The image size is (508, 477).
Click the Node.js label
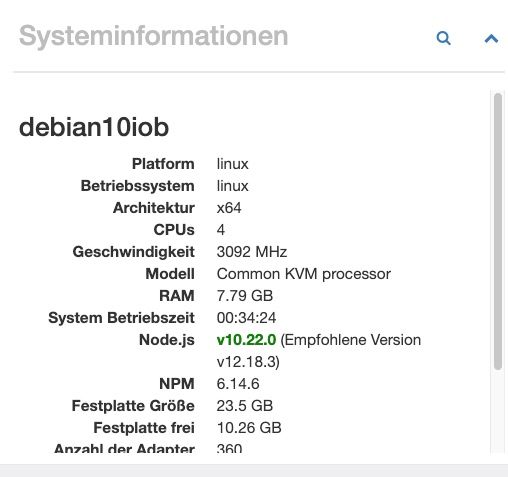point(167,340)
